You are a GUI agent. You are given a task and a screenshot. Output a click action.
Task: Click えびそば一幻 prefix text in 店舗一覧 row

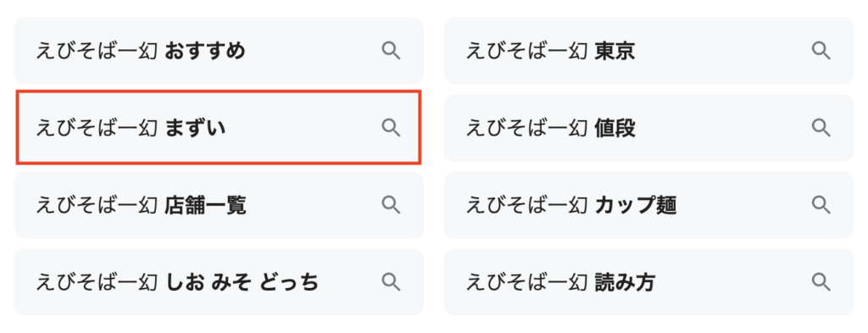[x=97, y=205]
